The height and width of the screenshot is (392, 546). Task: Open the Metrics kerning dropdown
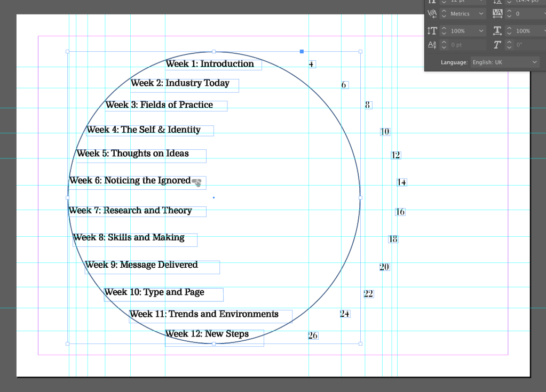tap(481, 14)
